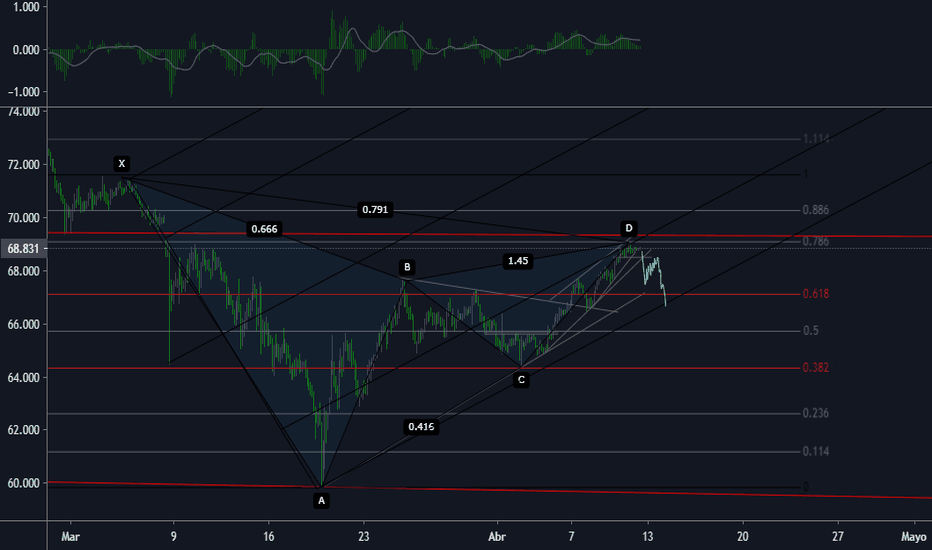
Task: Select the current price tag 68.831
Action: click(x=23, y=249)
